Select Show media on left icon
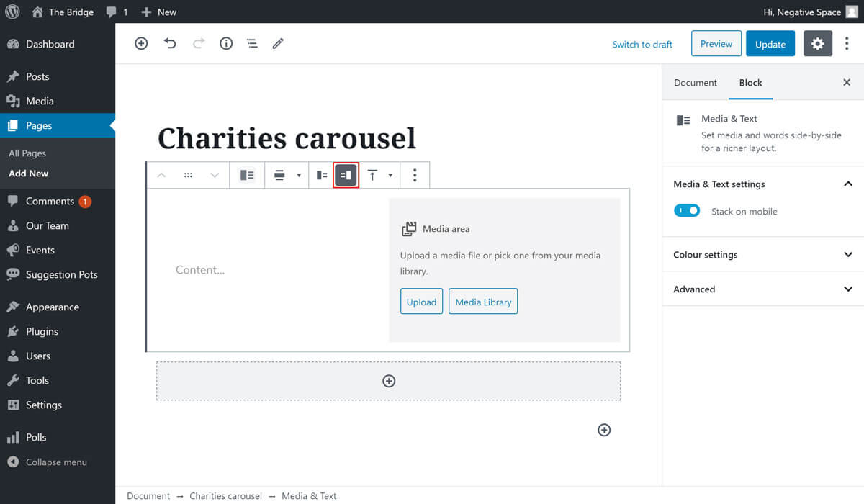864x504 pixels. click(x=322, y=175)
